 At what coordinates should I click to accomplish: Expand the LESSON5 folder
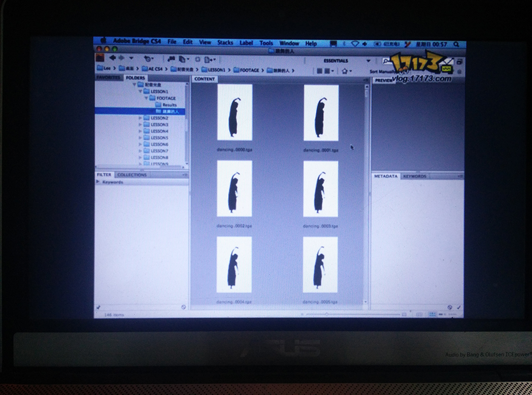coord(140,138)
